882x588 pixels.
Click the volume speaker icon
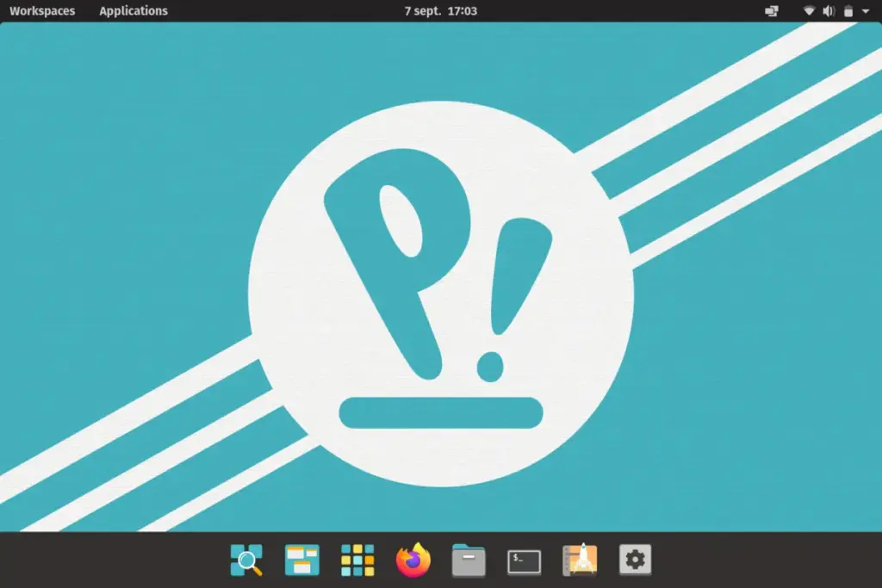pyautogui.click(x=828, y=11)
